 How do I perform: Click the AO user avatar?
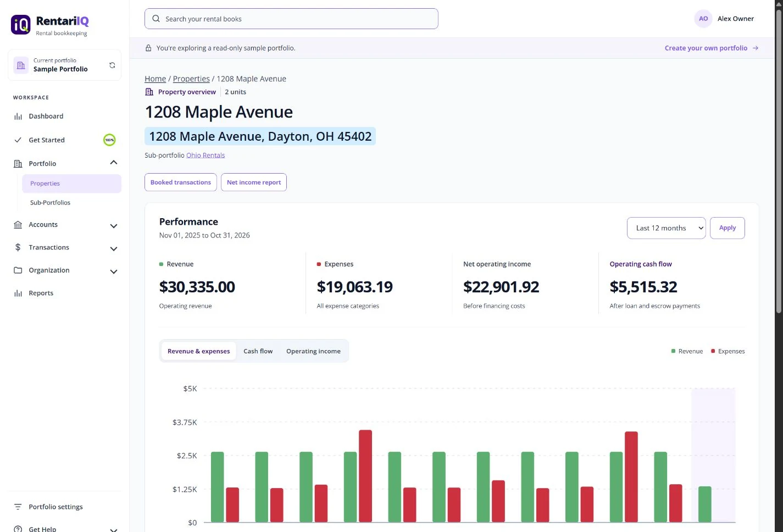tap(703, 19)
